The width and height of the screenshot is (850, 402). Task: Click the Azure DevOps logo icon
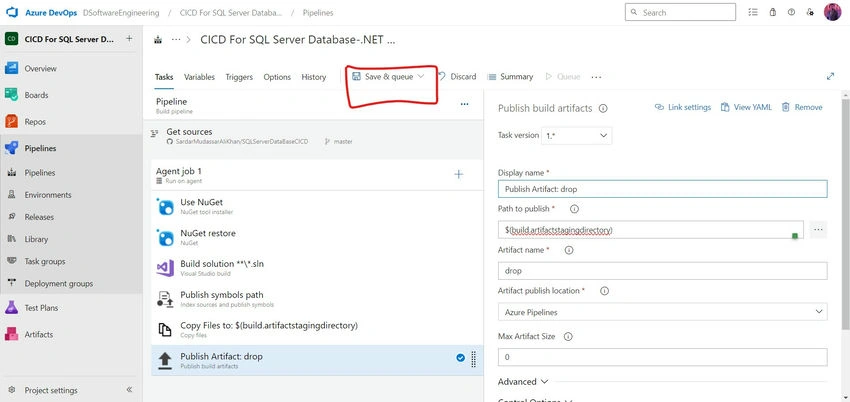[12, 12]
